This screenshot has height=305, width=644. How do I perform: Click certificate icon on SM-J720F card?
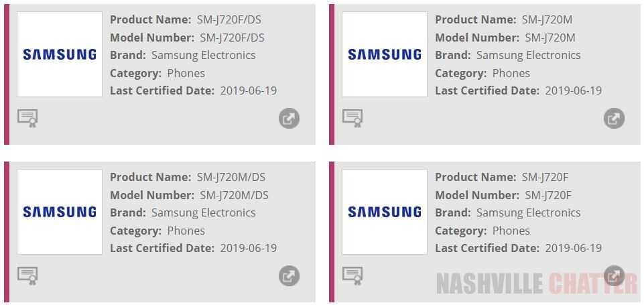[x=352, y=276]
